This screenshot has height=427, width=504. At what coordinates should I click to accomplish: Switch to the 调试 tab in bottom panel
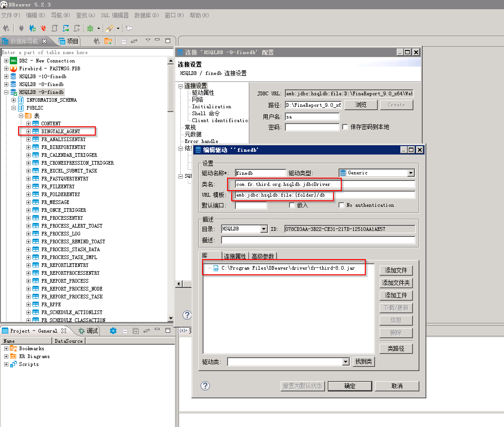89,331
